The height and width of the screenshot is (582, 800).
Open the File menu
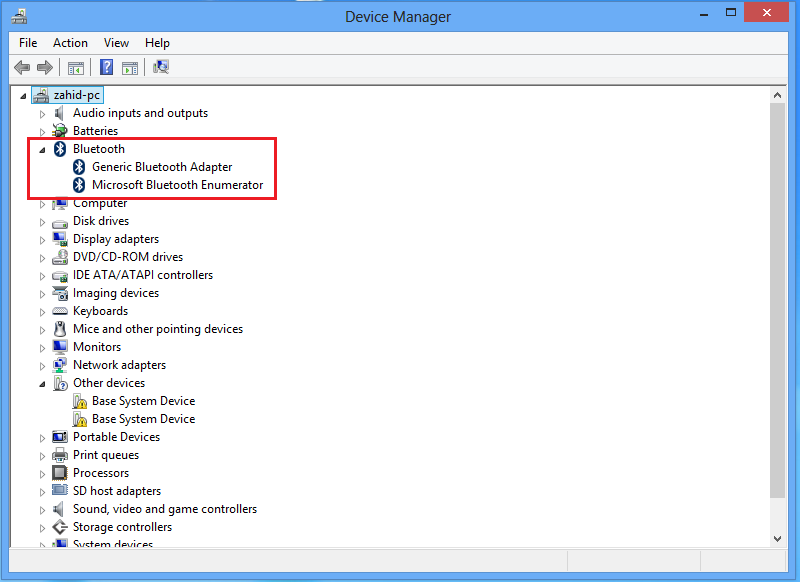28,43
